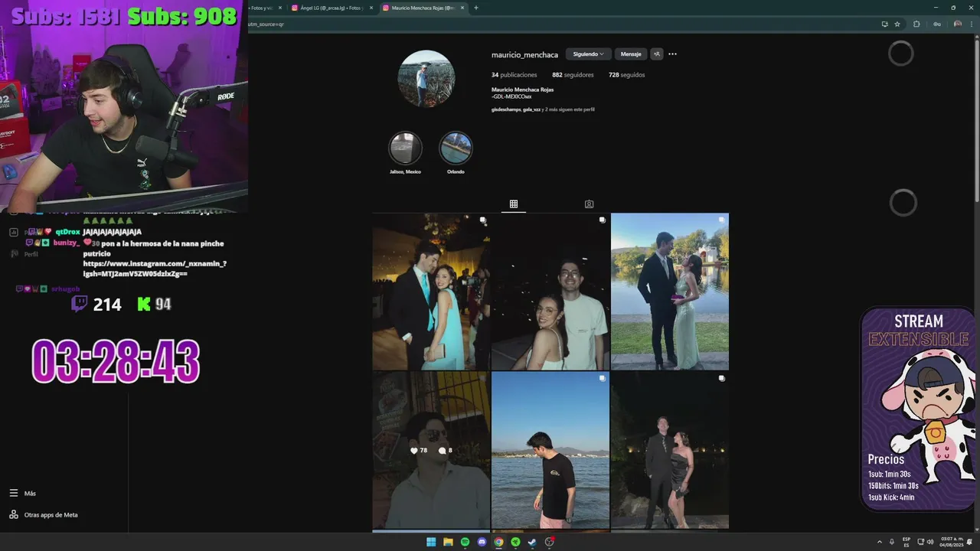Click the 34 publicaciones count
Screen dimensions: 980x551
click(514, 75)
